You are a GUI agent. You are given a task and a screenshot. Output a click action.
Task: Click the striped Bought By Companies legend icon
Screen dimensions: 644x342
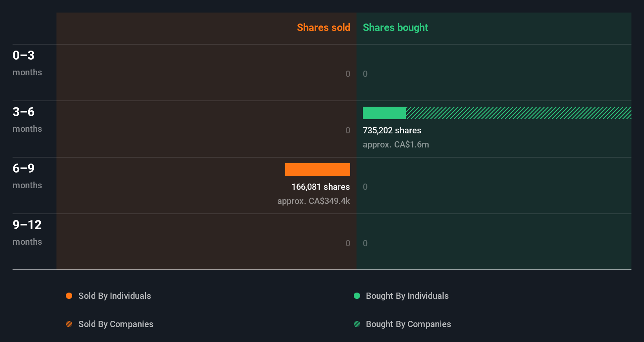click(357, 324)
